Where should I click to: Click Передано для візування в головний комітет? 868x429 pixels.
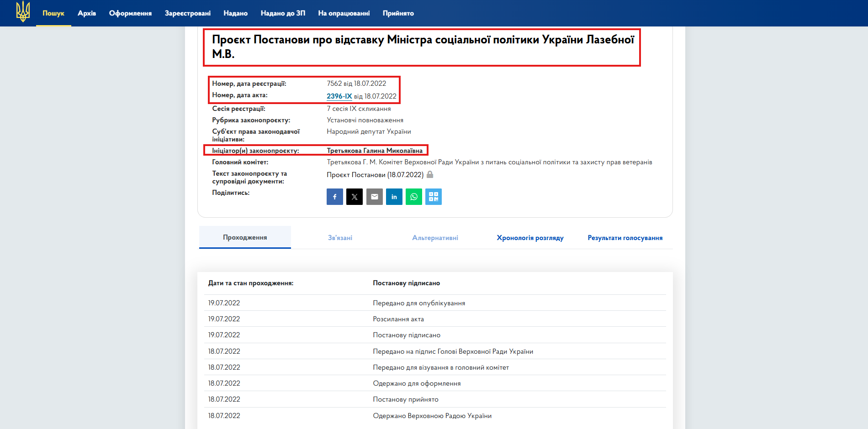pos(435,367)
